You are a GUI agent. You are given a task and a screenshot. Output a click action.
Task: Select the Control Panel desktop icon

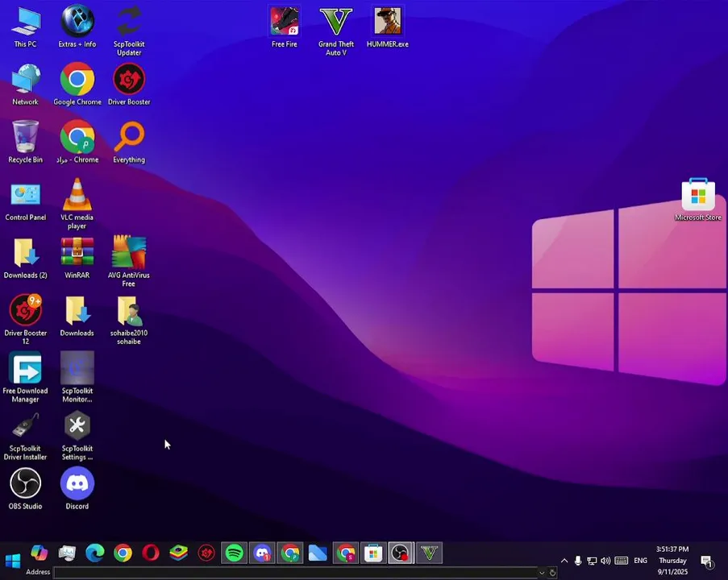(26, 201)
